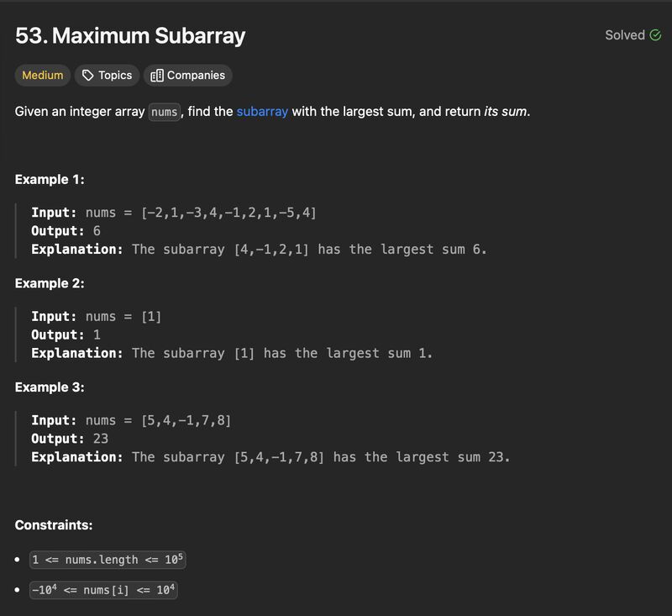Open the subarray definition link

pyautogui.click(x=262, y=112)
